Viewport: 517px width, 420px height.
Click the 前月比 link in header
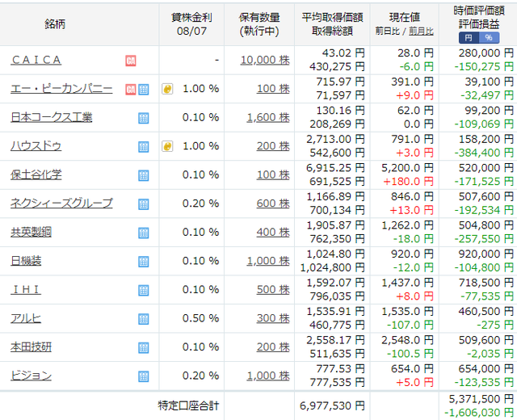tap(421, 31)
